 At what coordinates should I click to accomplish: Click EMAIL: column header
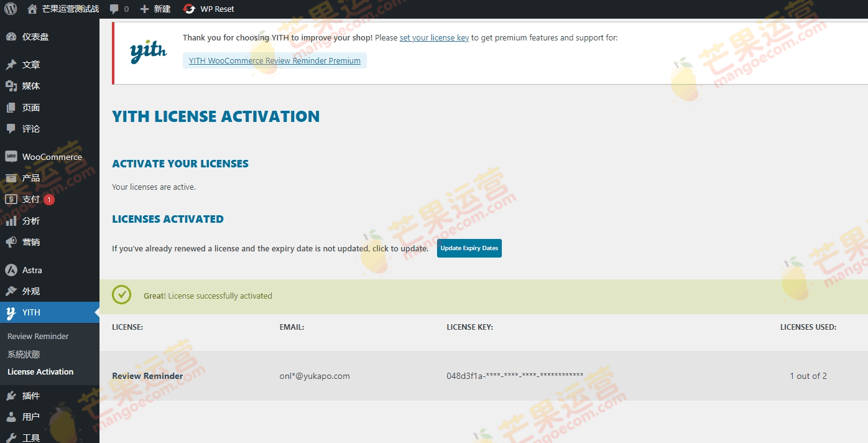point(292,327)
